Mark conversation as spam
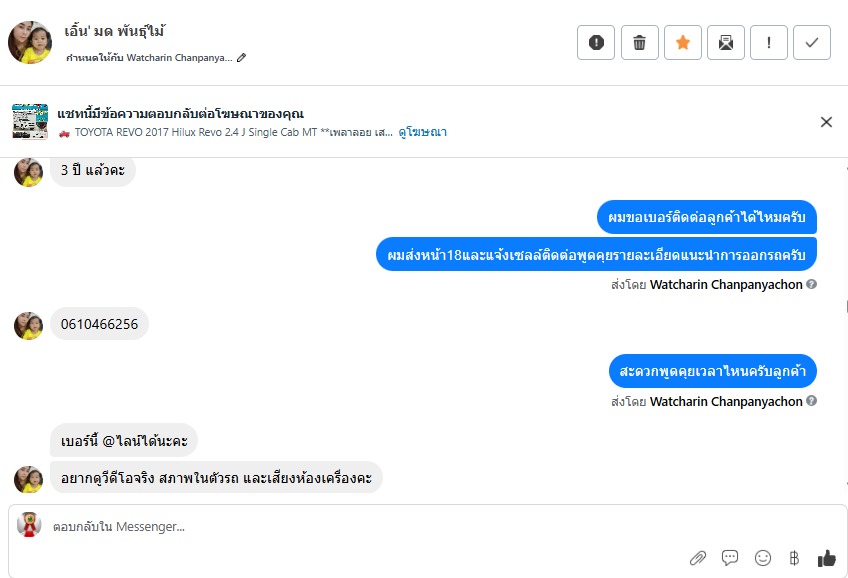Screen dimensions: 848x578 (x=596, y=42)
